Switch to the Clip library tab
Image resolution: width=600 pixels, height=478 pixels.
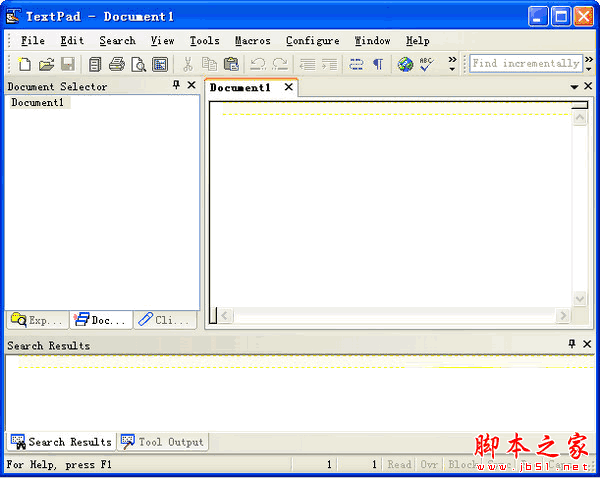pyautogui.click(x=165, y=320)
